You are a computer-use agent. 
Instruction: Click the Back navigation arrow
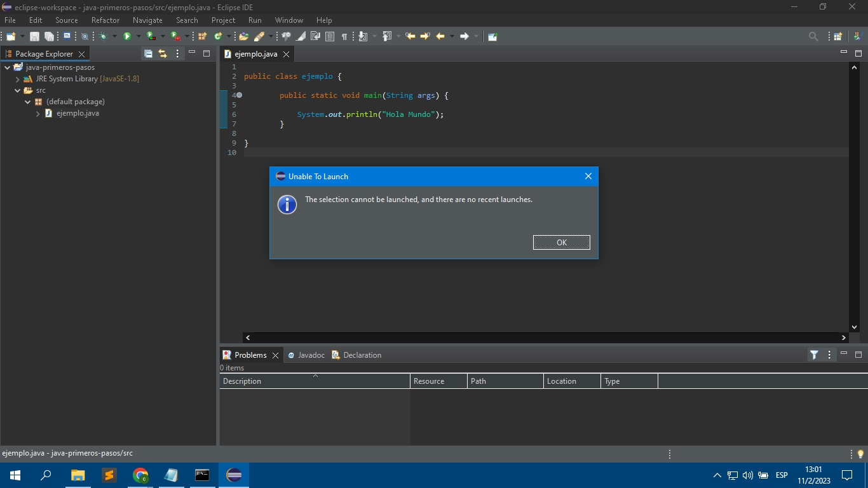pyautogui.click(x=440, y=36)
